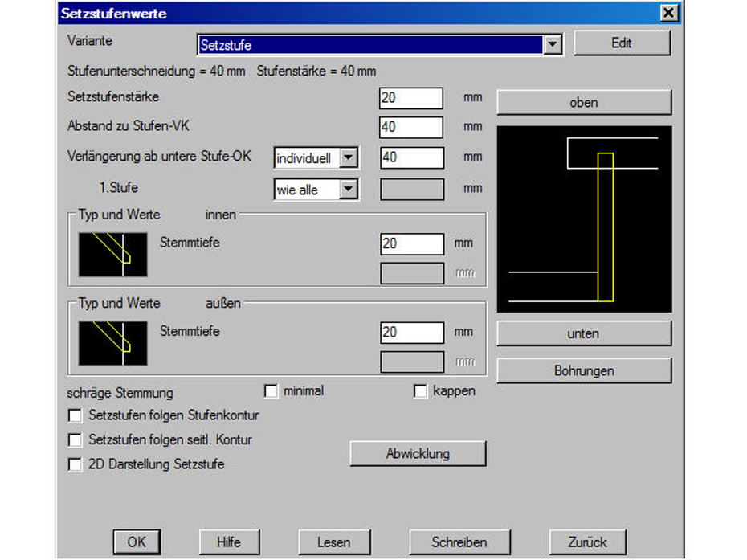747x560 pixels.
Task: Enable 2D Darstellung Setzstufe option
Action: 76,464
